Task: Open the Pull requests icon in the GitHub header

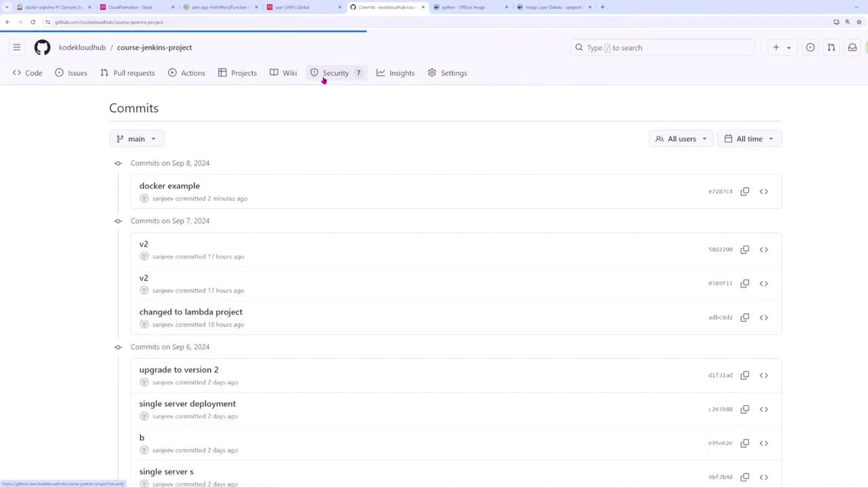Action: click(831, 47)
